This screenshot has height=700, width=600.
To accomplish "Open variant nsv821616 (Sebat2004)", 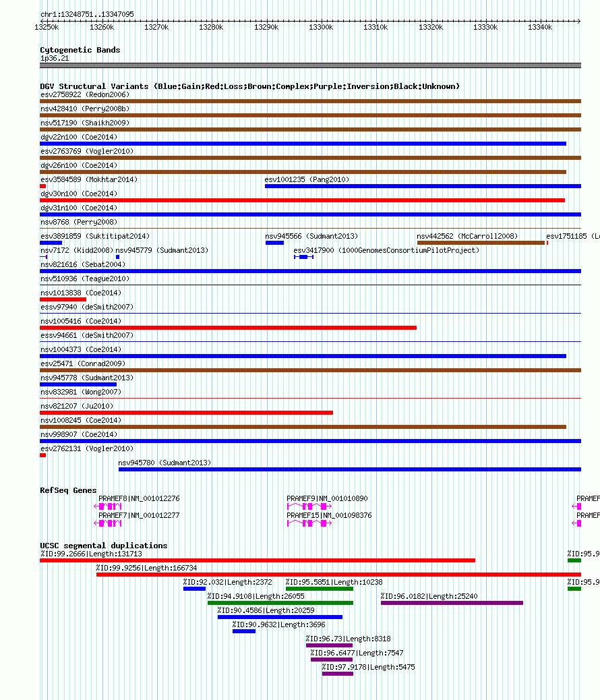I will click(83, 265).
